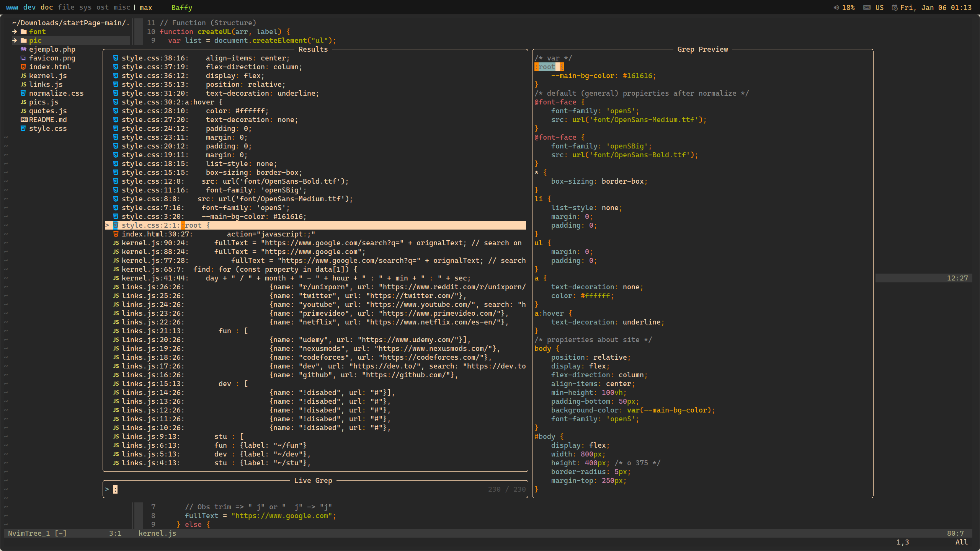
Task: Click the ~/Downloads/startPage-main root path
Action: click(x=71, y=23)
